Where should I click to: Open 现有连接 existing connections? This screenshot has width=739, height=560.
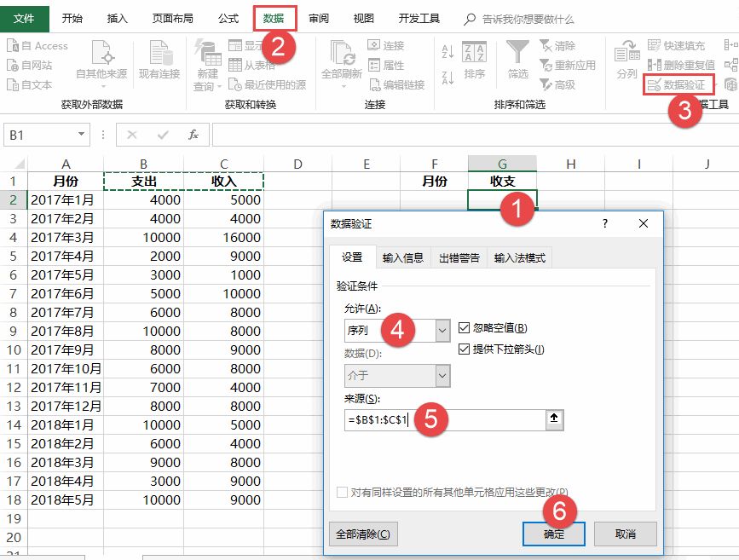tap(159, 59)
